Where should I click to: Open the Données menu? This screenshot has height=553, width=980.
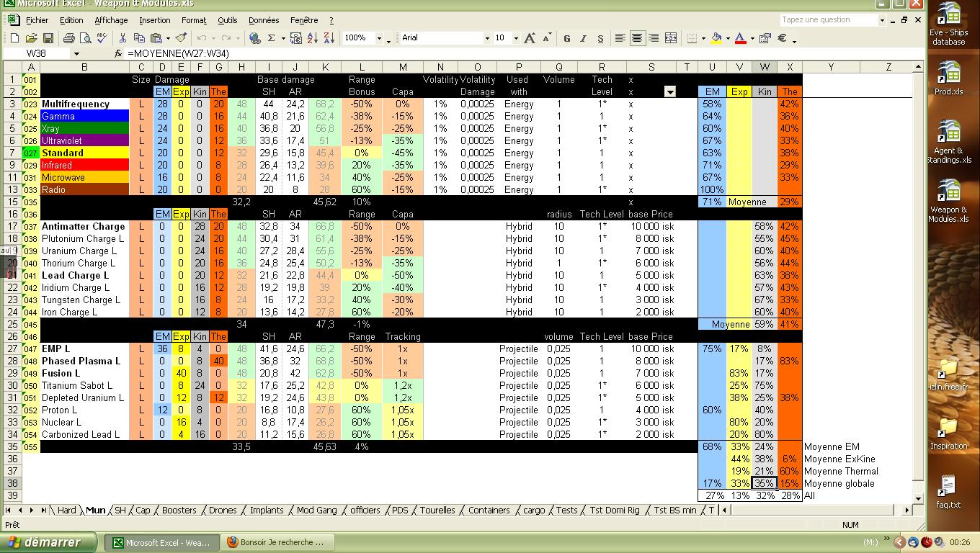pyautogui.click(x=264, y=20)
